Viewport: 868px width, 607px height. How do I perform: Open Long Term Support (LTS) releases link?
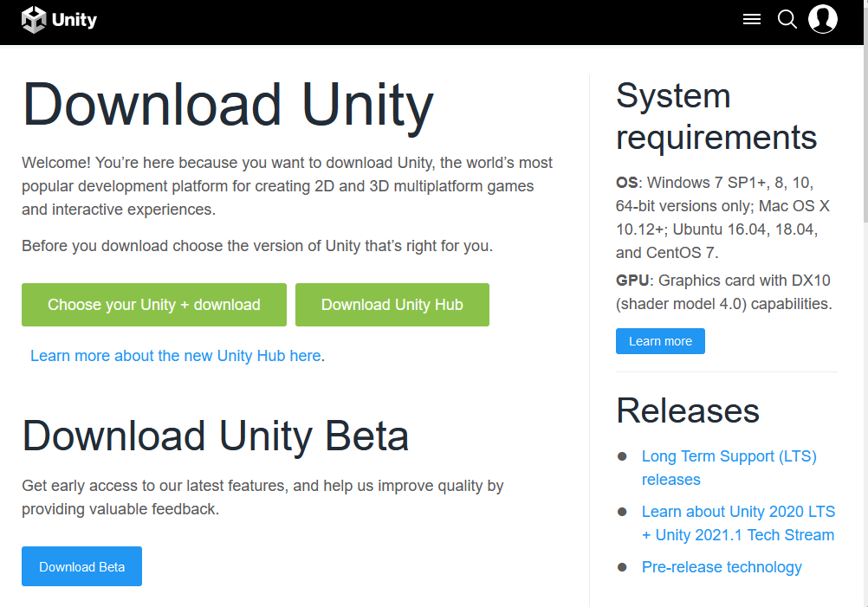click(729, 468)
